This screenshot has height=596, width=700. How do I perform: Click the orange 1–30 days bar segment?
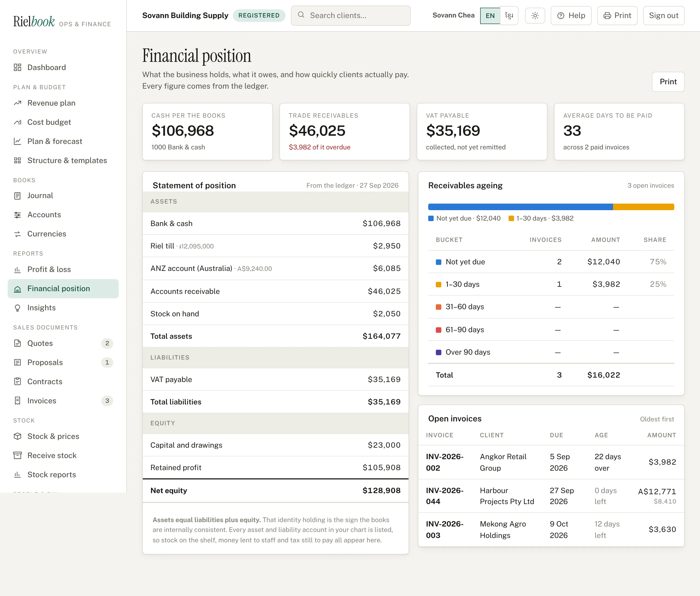coord(644,207)
